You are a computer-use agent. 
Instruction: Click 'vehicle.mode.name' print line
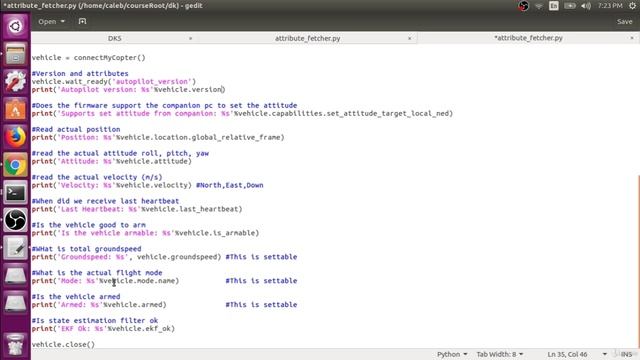click(105, 281)
